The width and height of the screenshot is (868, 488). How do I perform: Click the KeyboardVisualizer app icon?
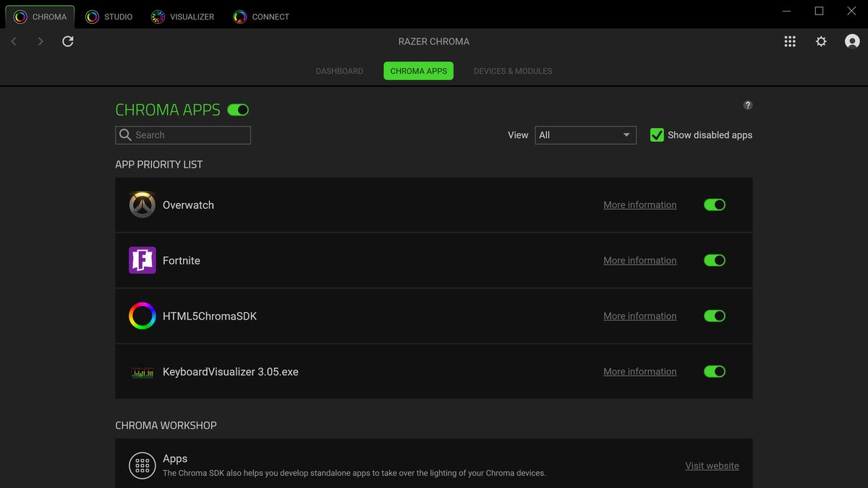pyautogui.click(x=142, y=371)
